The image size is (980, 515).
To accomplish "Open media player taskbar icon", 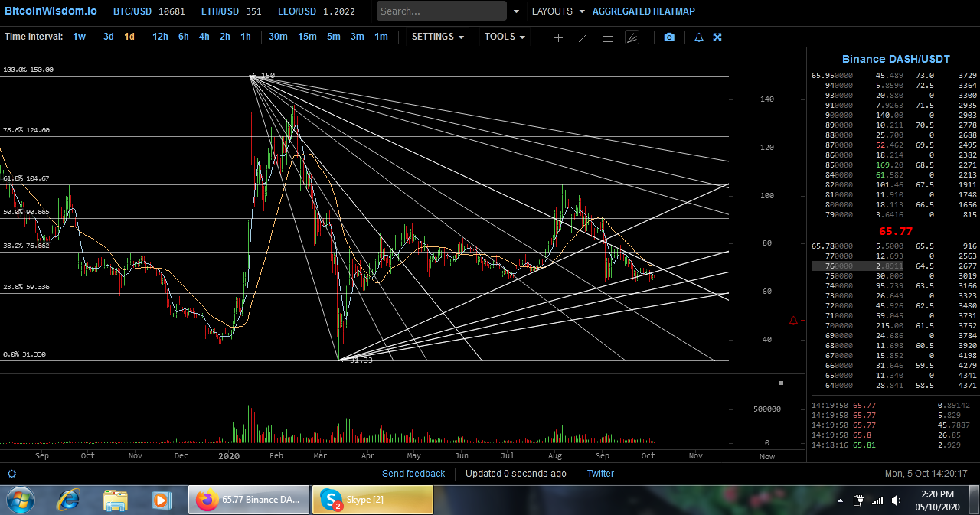I will (162, 500).
